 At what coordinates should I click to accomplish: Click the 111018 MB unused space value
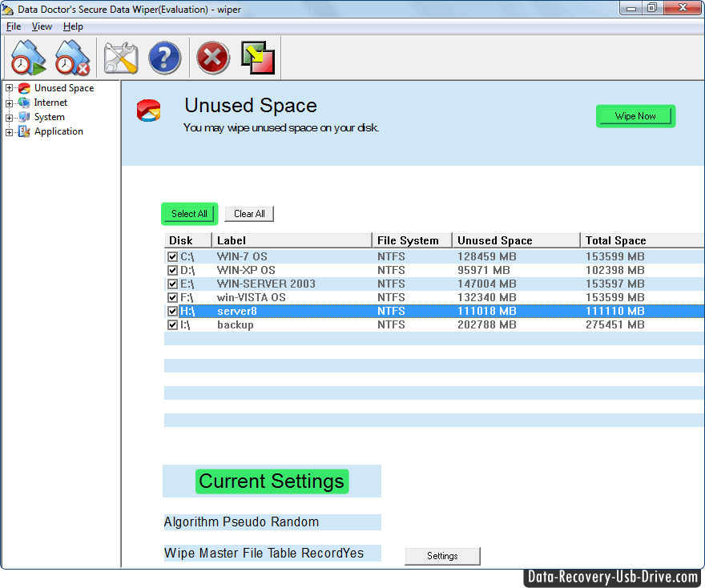point(487,311)
